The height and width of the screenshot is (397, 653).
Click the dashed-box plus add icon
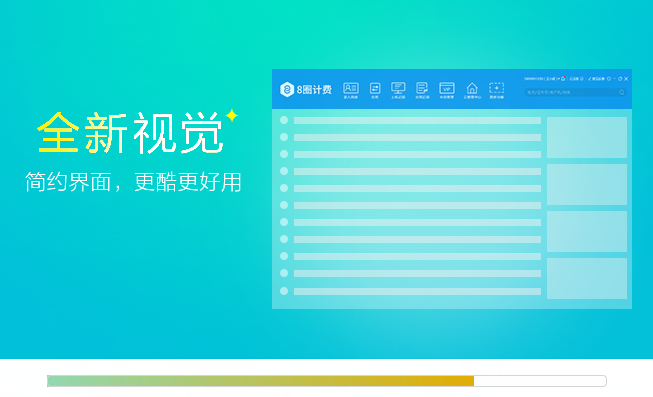pos(496,88)
